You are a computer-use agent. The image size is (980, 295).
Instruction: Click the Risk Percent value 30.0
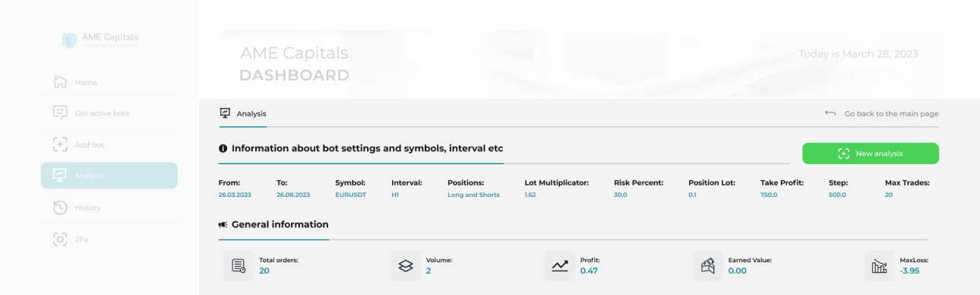pos(621,195)
